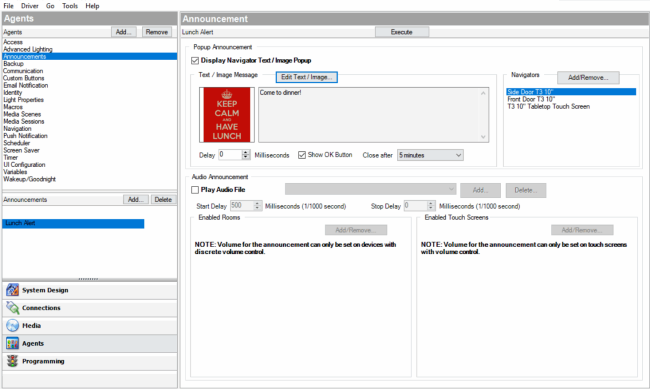Click the Connections icon in sidebar

[12, 308]
